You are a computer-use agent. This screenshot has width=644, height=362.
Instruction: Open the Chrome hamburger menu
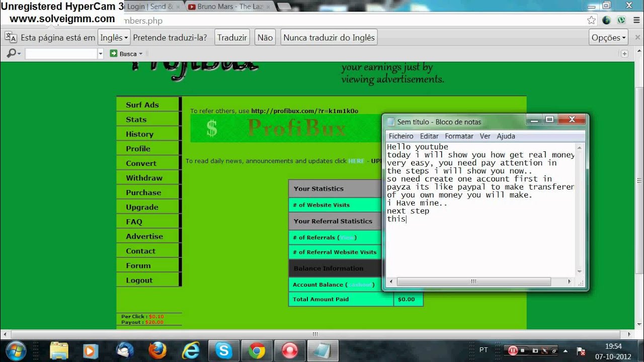click(x=636, y=21)
